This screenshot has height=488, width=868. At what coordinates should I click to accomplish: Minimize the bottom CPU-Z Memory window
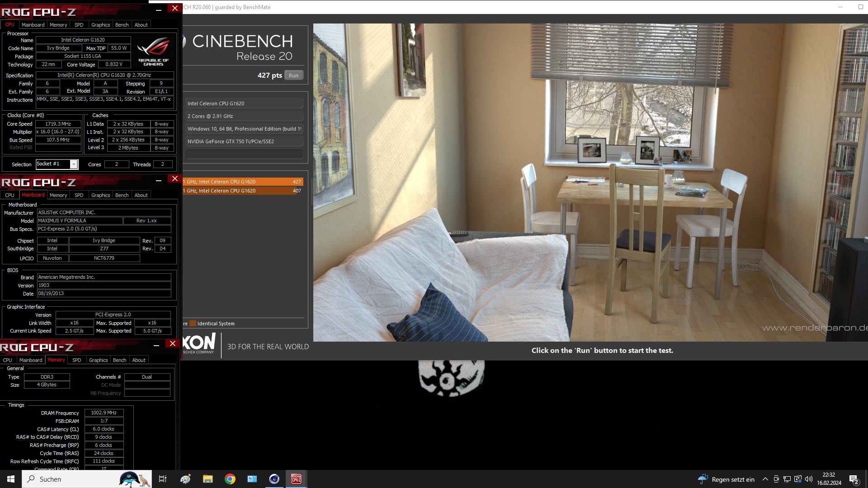click(156, 345)
